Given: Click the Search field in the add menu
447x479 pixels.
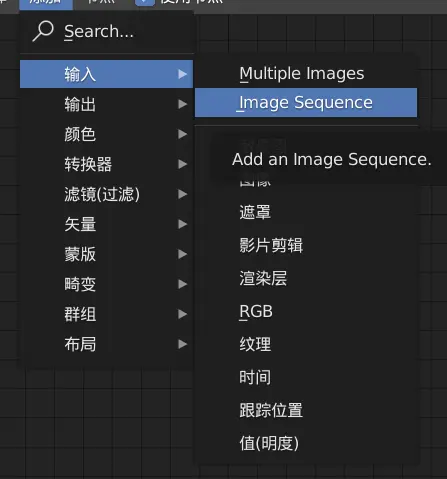Looking at the screenshot, I should click(107, 32).
